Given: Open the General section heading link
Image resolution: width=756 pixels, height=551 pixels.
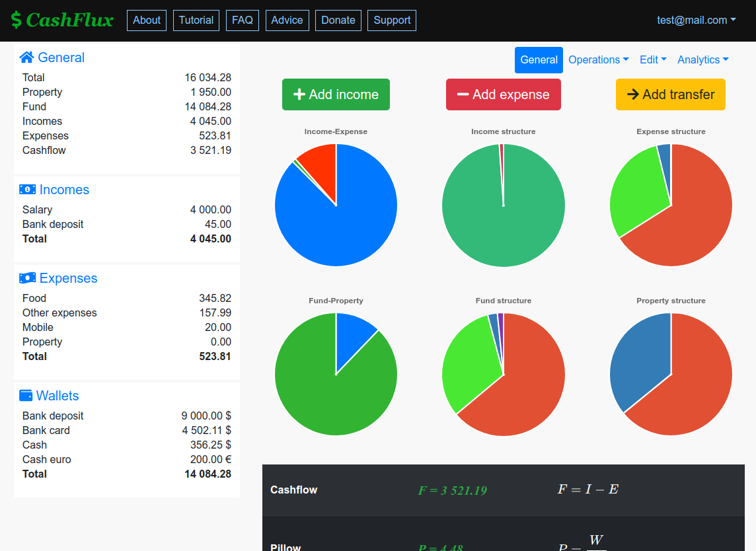Looking at the screenshot, I should (61, 57).
